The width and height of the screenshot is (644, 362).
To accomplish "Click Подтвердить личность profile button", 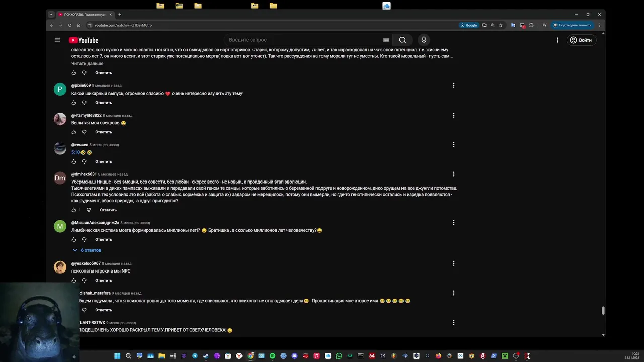I will point(572,25).
